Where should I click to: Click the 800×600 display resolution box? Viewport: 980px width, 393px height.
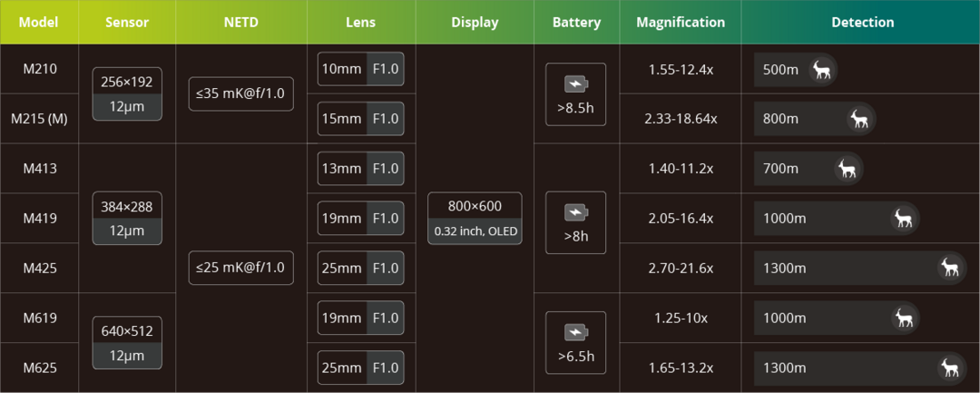coord(475,207)
